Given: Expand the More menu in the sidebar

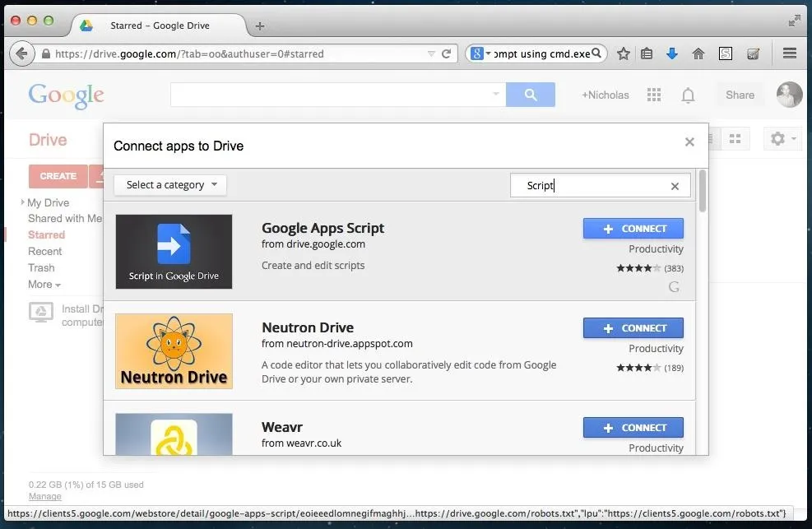Looking at the screenshot, I should 44,284.
